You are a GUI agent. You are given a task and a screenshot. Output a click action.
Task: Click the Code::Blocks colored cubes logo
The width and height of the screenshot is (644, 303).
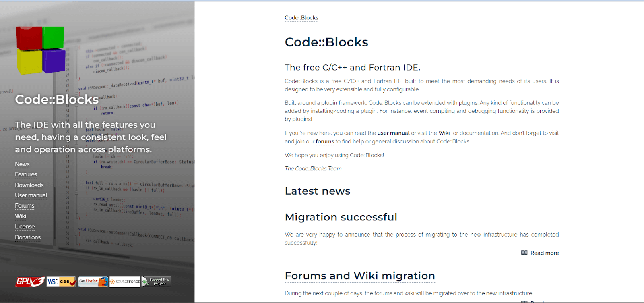click(x=40, y=50)
